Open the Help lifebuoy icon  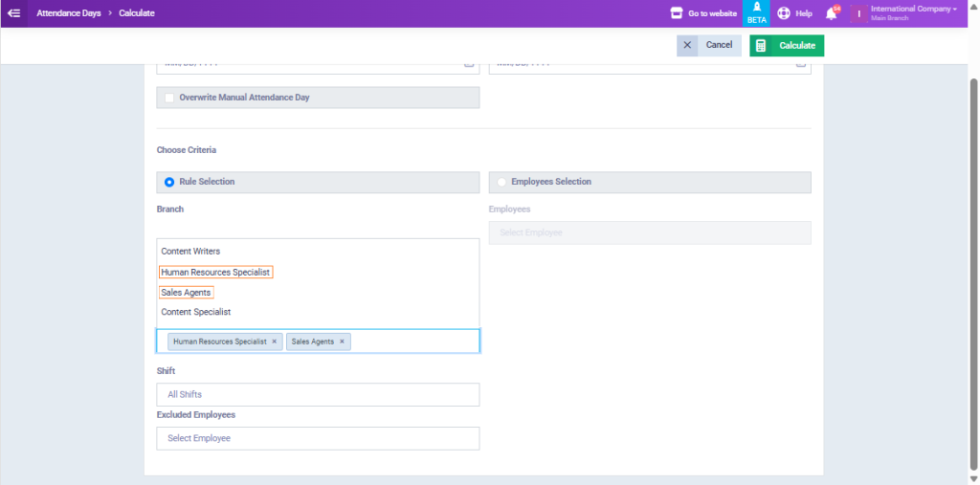point(784,13)
